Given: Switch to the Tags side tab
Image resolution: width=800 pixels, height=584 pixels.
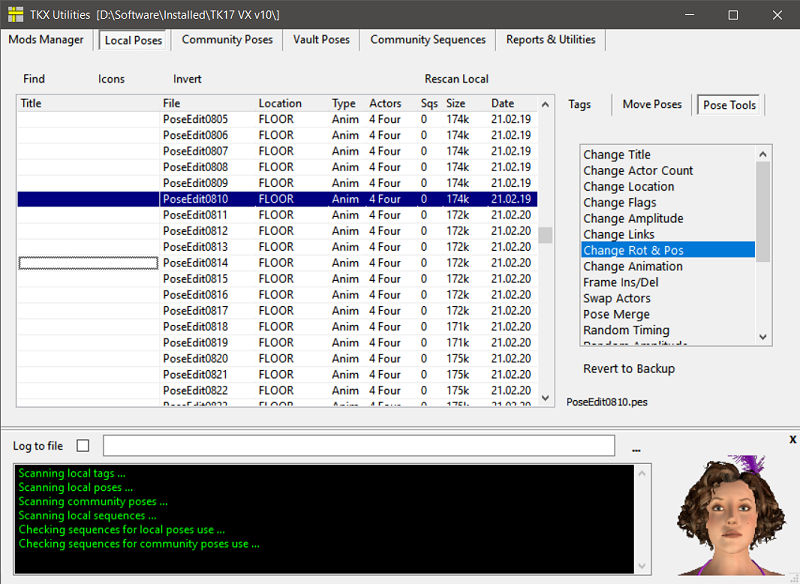Looking at the screenshot, I should 580,105.
